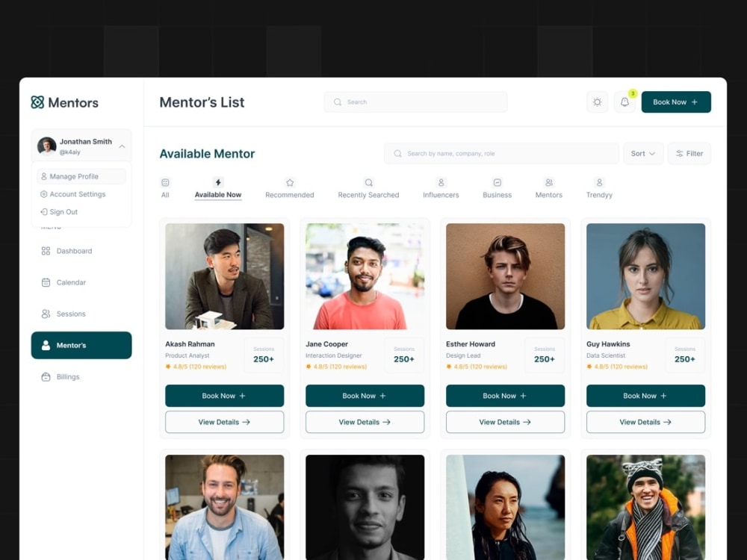Click the Dashboard grid icon
The height and width of the screenshot is (560, 747).
46,251
